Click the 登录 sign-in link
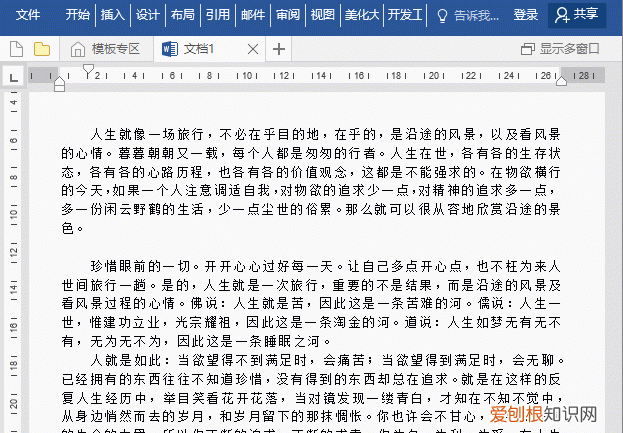 pyautogui.click(x=525, y=15)
